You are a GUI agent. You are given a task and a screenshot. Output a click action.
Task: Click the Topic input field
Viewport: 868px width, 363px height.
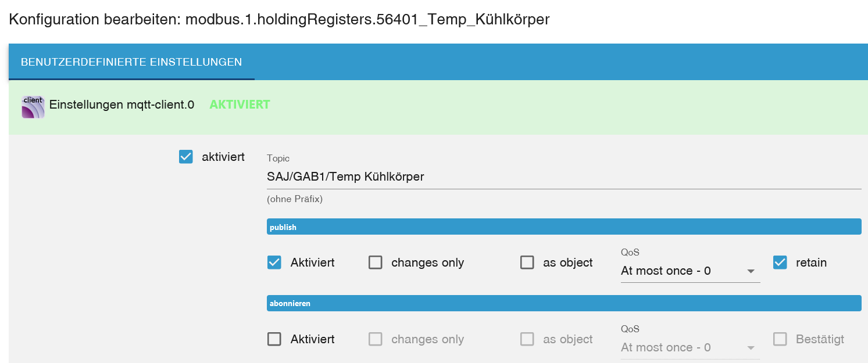point(563,177)
